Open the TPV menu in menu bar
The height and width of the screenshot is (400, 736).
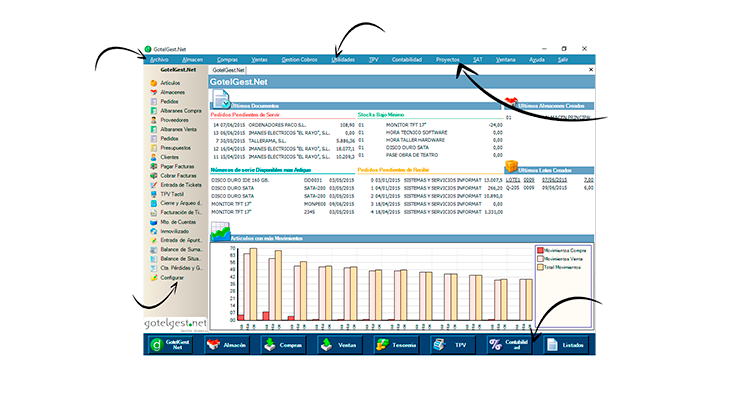pos(374,60)
